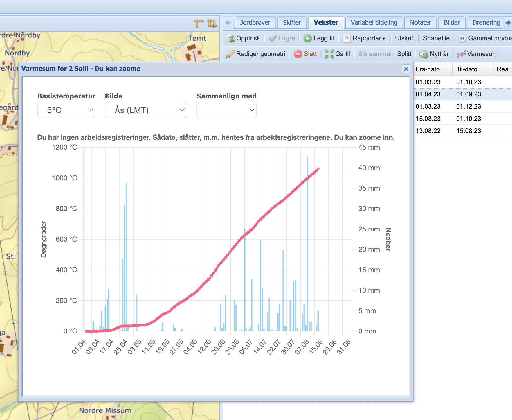Select the row with Fra-dato 15.08.23
The width and height of the screenshot is (512, 420).
click(463, 119)
